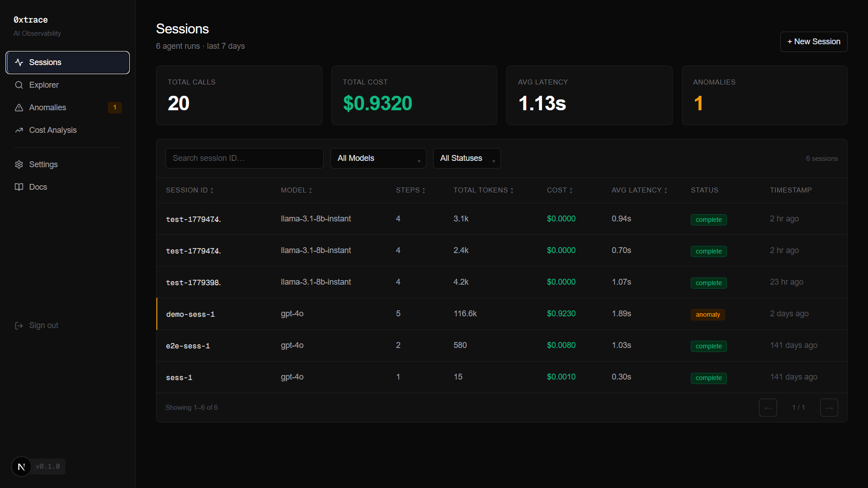Screen dimensions: 868x488
Task: Click the Status column header
Action: [704, 190]
